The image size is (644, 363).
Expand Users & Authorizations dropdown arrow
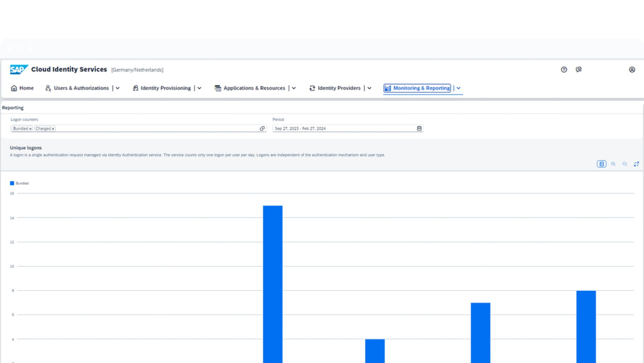[118, 88]
